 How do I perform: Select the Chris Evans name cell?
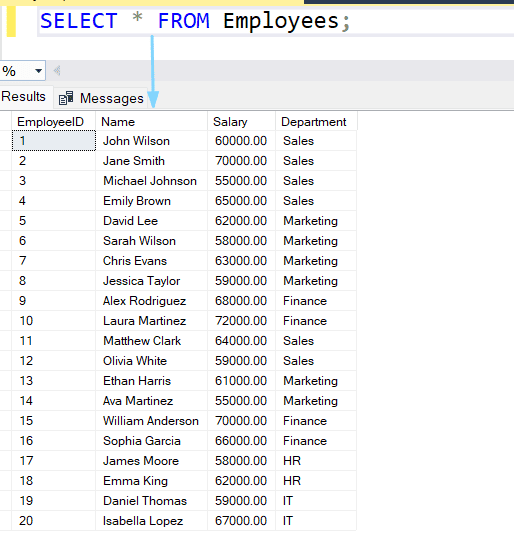coord(152,261)
